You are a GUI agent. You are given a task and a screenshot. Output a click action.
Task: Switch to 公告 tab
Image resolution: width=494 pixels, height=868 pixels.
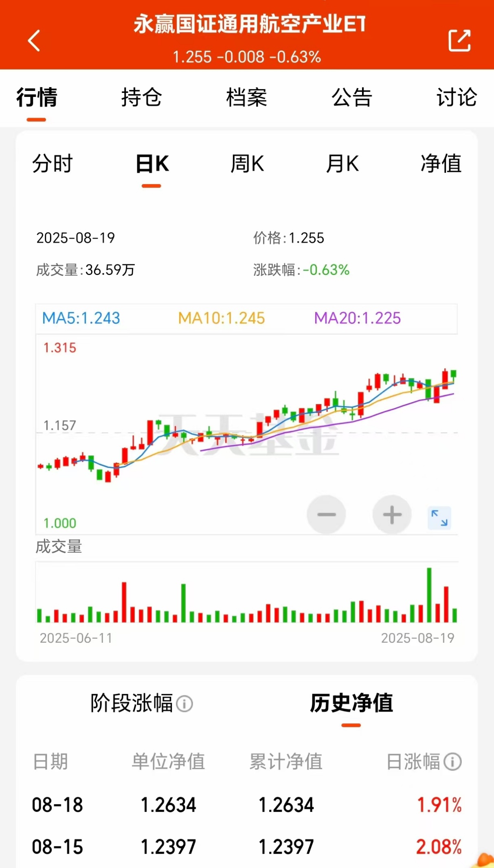click(x=352, y=97)
